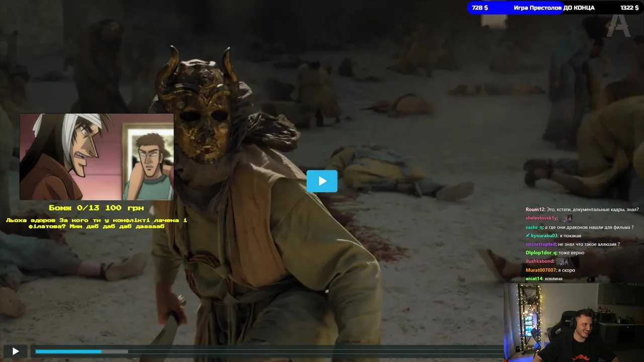Click the message "не знал что такое аллюзия ?"

[x=589, y=244]
